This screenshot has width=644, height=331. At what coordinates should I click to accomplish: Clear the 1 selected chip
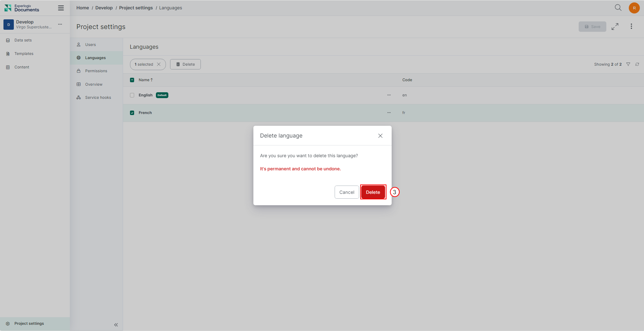(159, 64)
